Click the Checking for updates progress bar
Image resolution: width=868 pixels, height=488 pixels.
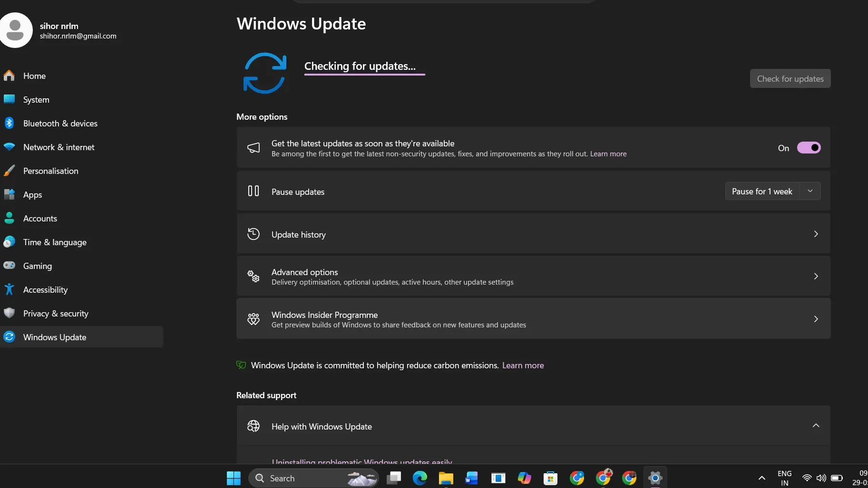[x=365, y=75]
